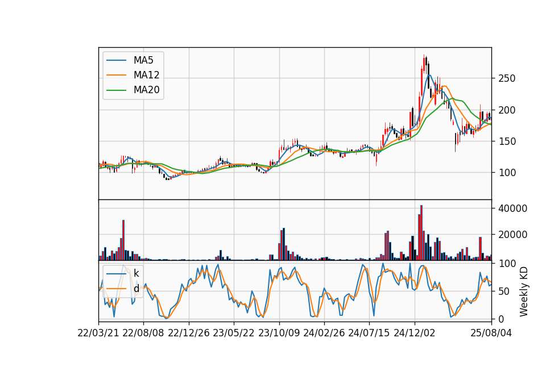Click the 250 price axis tick

(x=507, y=78)
